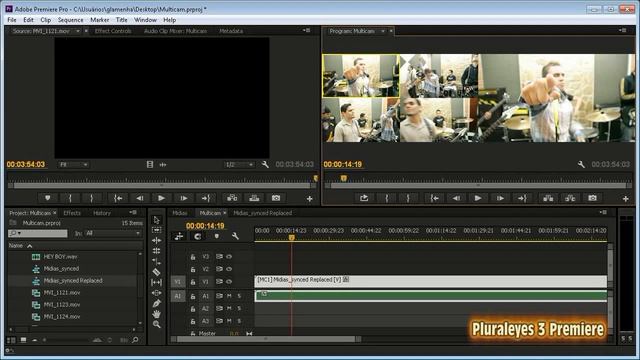The image size is (640, 360).
Task: Play the Source monitor clip
Action: click(161, 198)
